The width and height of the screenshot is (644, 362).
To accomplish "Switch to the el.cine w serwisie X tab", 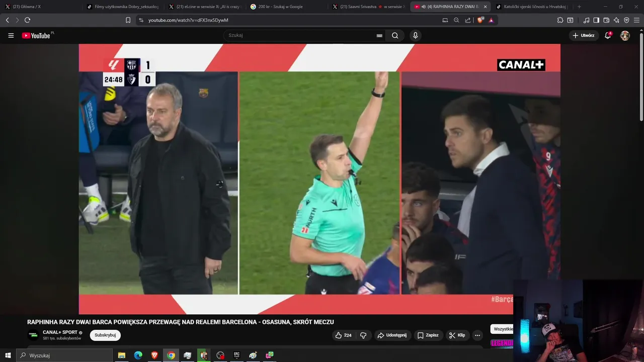I will (x=205, y=7).
